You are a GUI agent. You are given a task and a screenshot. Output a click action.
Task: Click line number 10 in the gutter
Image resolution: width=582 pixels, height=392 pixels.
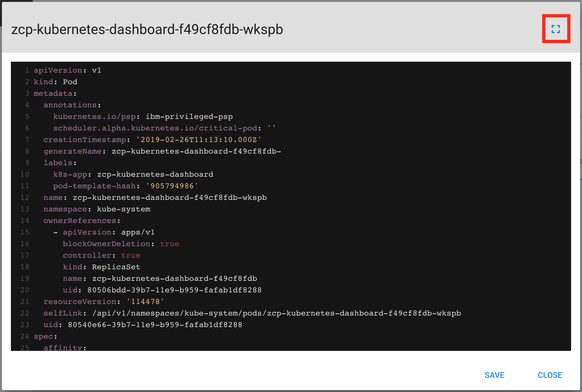pyautogui.click(x=25, y=174)
